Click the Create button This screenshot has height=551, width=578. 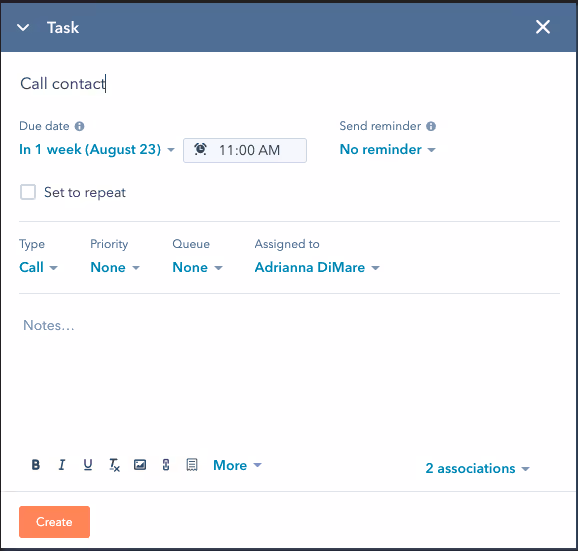click(55, 522)
